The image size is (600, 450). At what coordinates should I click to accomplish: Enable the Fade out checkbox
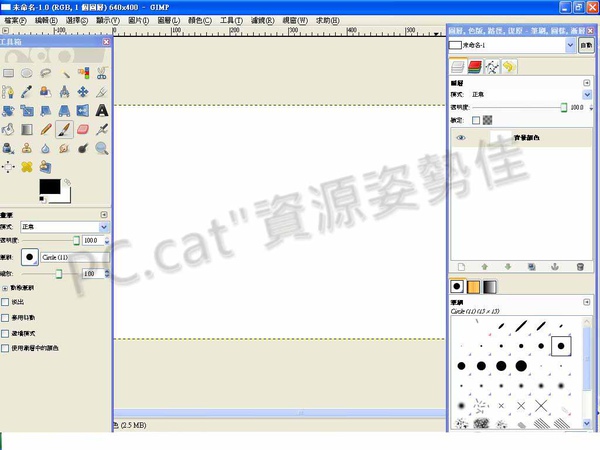[x=5, y=302]
